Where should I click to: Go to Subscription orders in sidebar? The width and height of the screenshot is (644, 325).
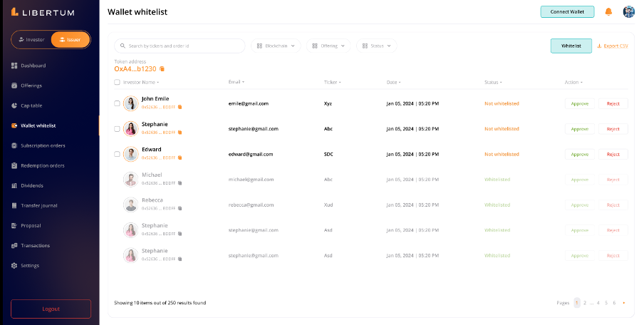43,145
